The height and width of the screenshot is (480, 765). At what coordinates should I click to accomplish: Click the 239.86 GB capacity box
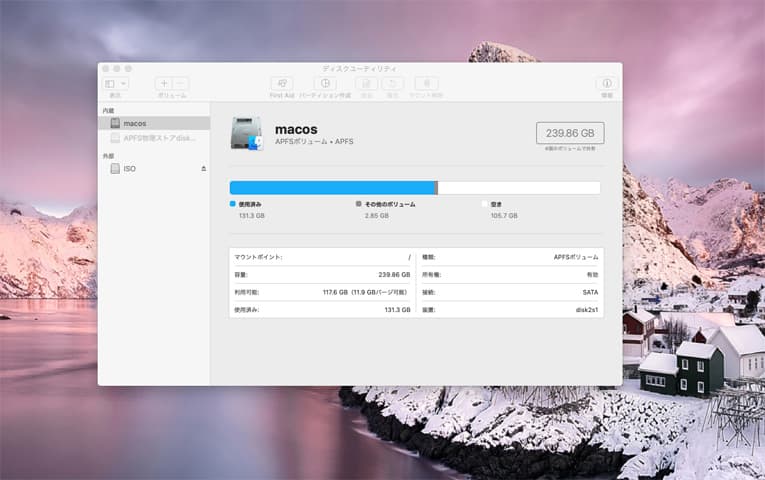[x=570, y=133]
